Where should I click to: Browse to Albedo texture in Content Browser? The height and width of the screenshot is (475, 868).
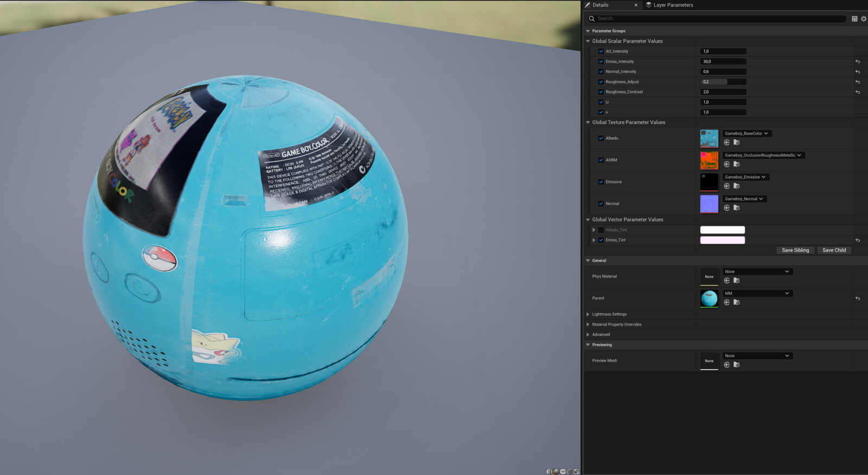(x=737, y=142)
